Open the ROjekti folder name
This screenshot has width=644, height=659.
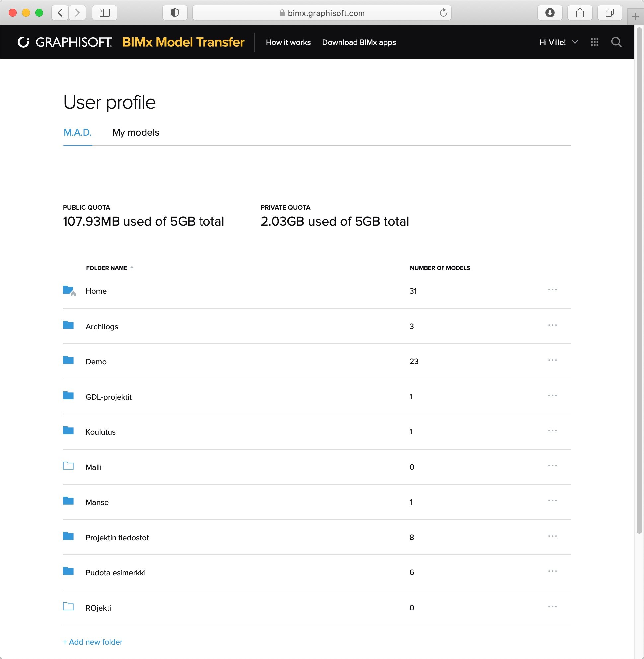click(x=98, y=608)
